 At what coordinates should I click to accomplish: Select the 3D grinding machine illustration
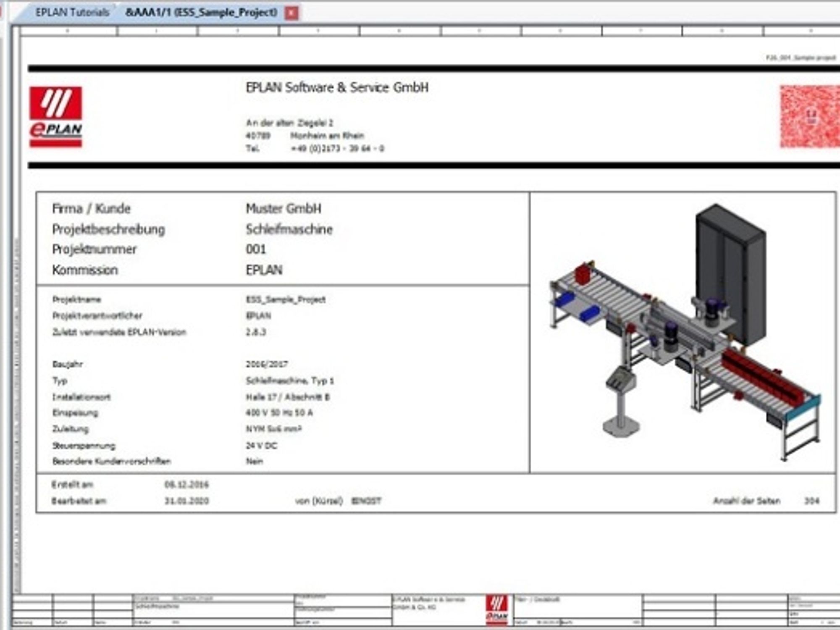click(685, 333)
